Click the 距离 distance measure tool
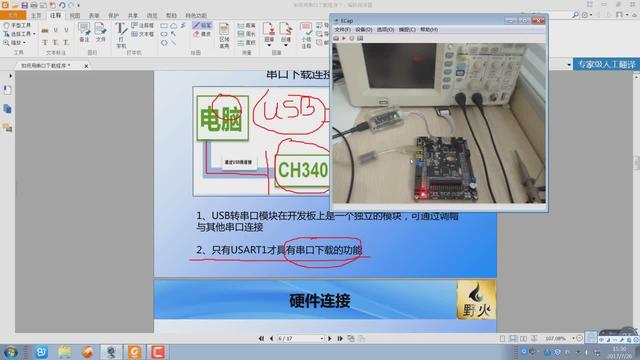The height and width of the screenshot is (360, 640). pyautogui.click(x=247, y=25)
